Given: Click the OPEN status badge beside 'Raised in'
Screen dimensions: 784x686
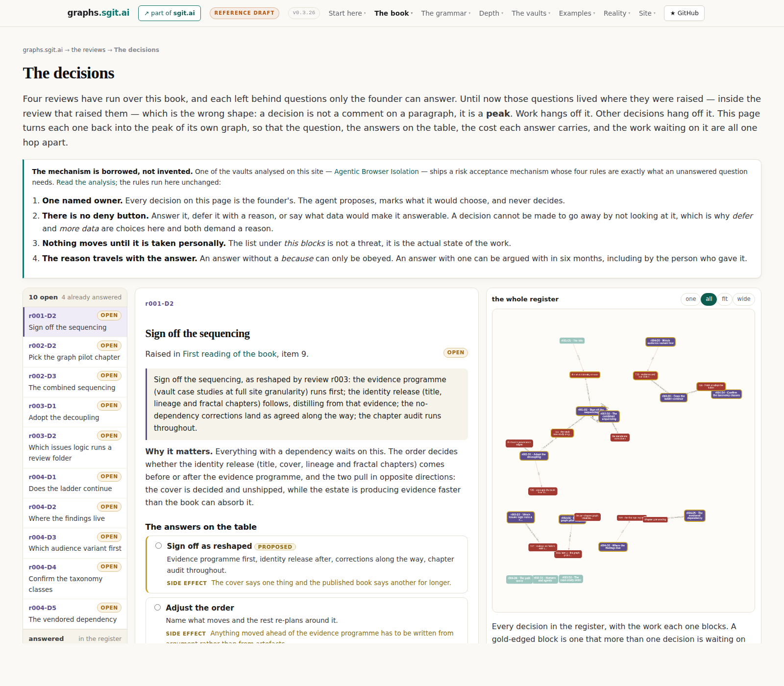Looking at the screenshot, I should (456, 352).
